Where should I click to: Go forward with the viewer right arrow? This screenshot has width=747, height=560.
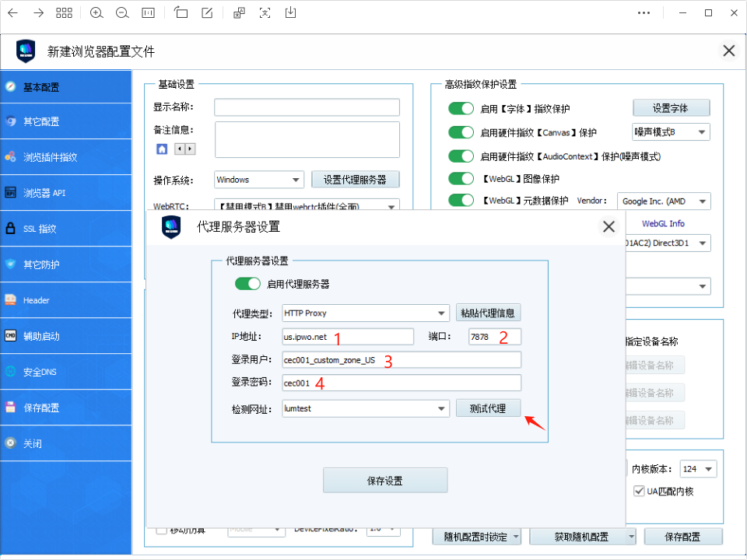pos(39,13)
